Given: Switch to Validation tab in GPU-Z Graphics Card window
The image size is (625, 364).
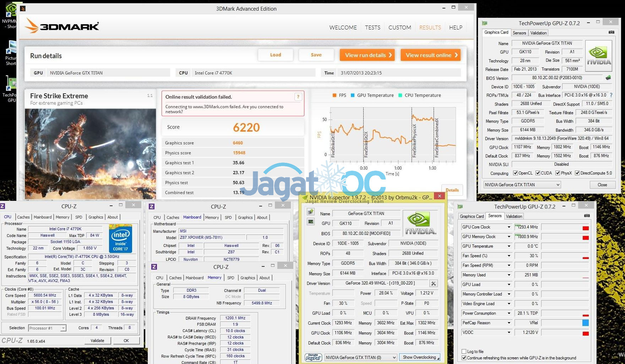Looking at the screenshot, I should [x=538, y=33].
